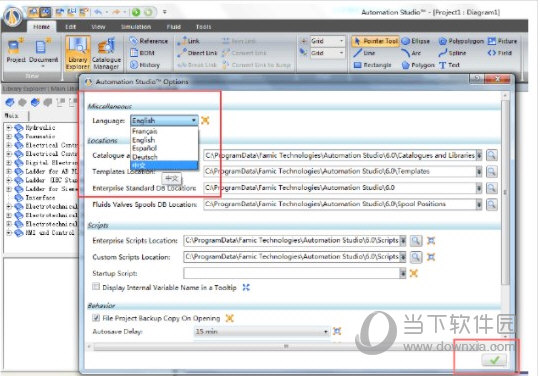Browse for Enterprise Scripts Location
The image size is (540, 376).
[416, 240]
